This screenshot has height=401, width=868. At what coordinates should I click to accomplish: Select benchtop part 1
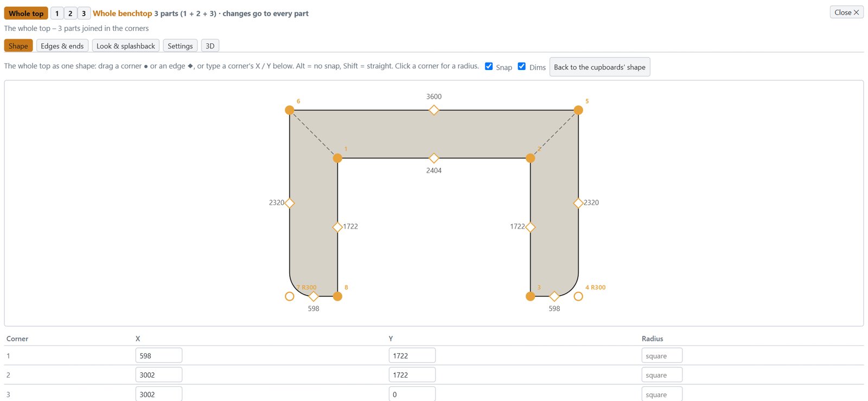coord(57,13)
